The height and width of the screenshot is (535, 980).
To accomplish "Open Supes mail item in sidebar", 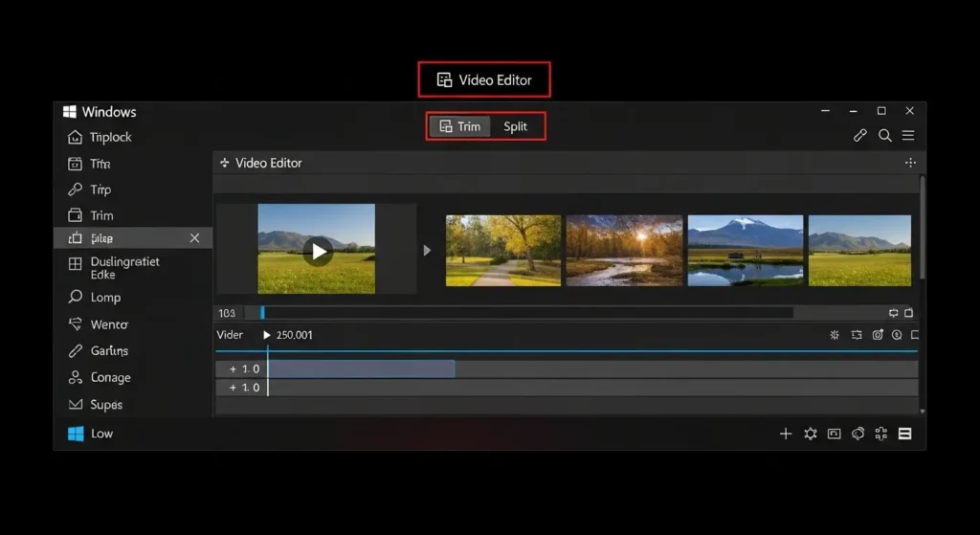I will 95,405.
